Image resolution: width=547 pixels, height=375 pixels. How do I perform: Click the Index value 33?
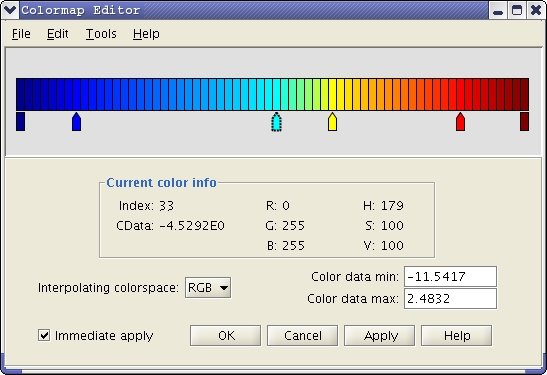click(166, 206)
